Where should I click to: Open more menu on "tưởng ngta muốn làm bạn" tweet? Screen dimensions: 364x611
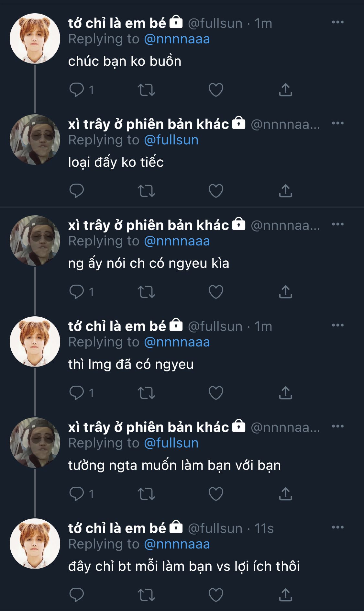click(337, 426)
